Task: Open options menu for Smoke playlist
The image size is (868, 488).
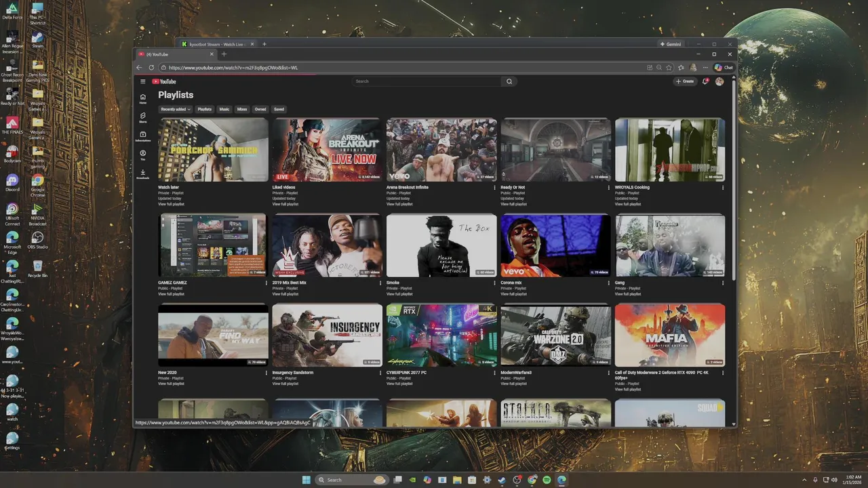Action: point(494,283)
